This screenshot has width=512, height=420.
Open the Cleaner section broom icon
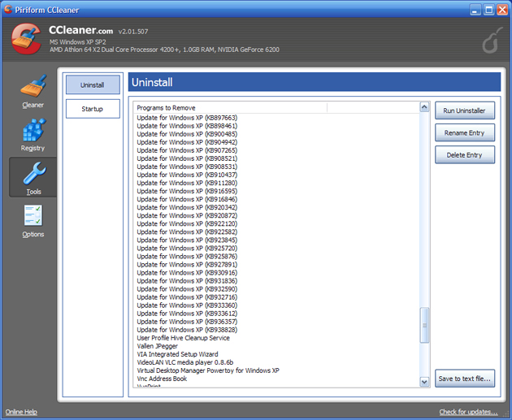33,86
